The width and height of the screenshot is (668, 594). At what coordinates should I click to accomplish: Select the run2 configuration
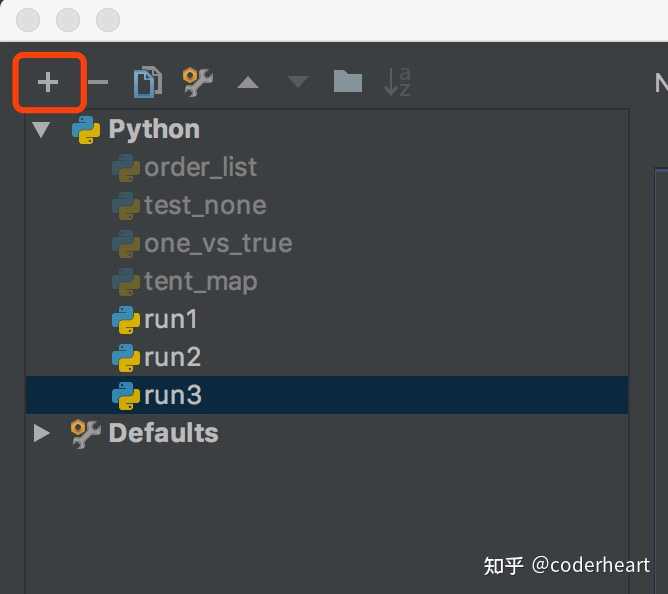point(172,357)
